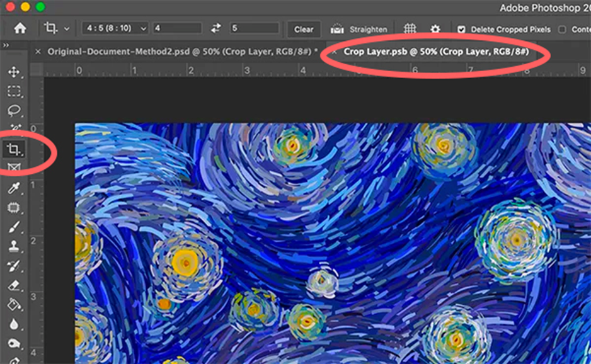Click the horizontal ruler above the canvas
This screenshot has width=591, height=364.
pyautogui.click(x=318, y=70)
